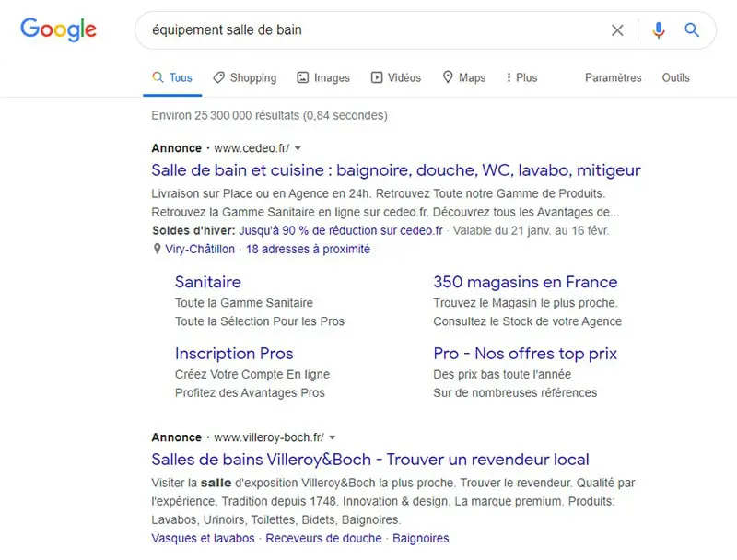
Task: Open Jusqu'à 90 % de réduction link
Action: pyautogui.click(x=341, y=230)
